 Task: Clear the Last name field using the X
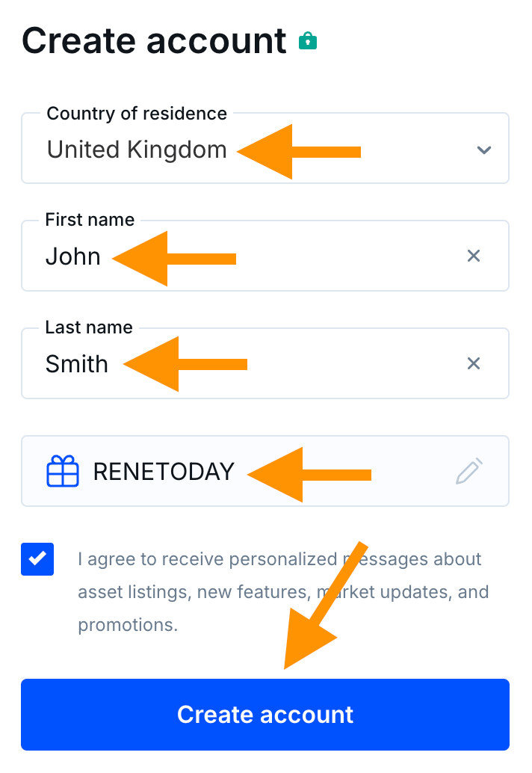[x=474, y=363]
